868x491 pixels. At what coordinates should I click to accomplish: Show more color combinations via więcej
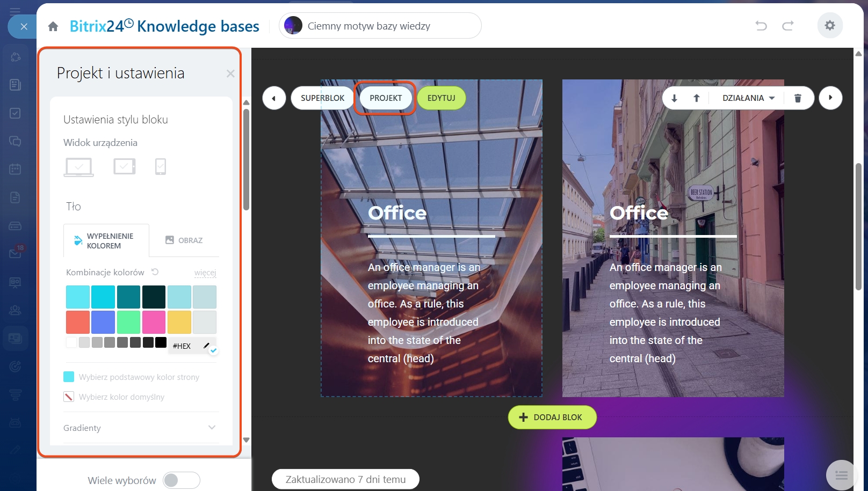click(205, 273)
